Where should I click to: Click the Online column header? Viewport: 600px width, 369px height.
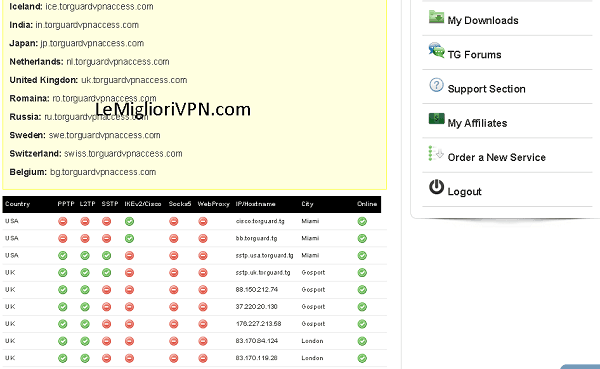[x=367, y=204]
